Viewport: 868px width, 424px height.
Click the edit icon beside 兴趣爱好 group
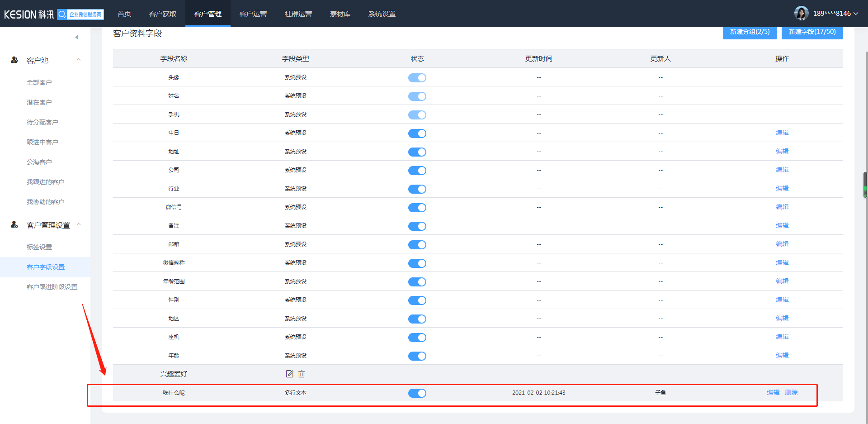tap(289, 374)
